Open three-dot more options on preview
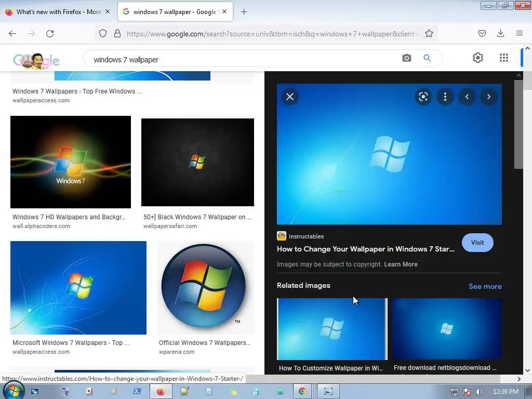532x399 pixels. pyautogui.click(x=445, y=97)
